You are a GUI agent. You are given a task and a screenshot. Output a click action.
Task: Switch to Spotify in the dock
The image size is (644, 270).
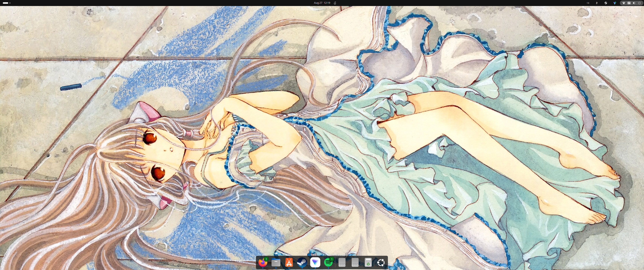(x=328, y=262)
